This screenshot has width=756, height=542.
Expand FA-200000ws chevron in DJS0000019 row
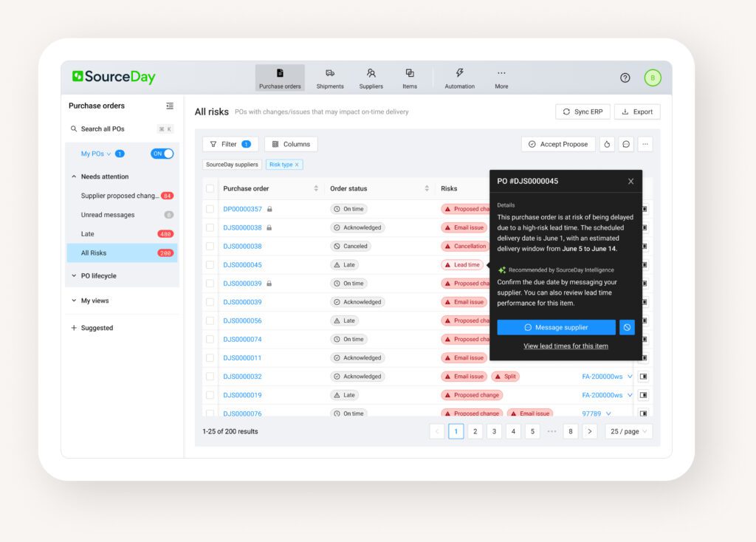pos(630,395)
